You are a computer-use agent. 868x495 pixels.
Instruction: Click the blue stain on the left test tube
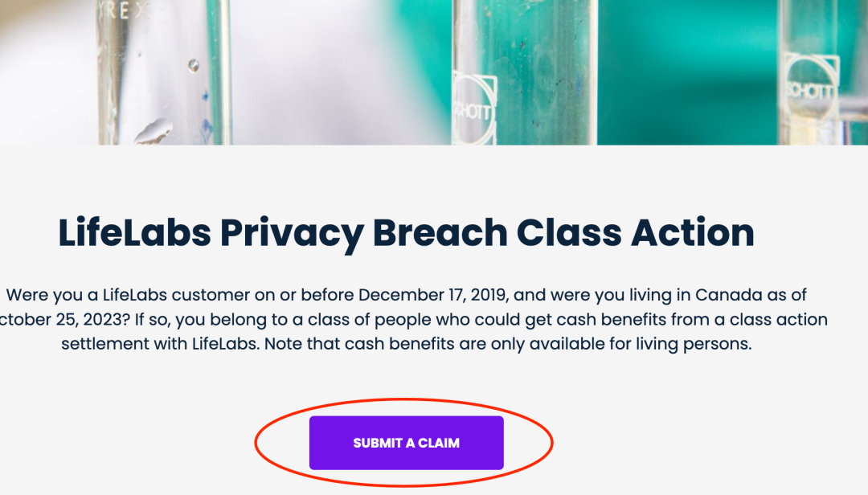pyautogui.click(x=207, y=129)
